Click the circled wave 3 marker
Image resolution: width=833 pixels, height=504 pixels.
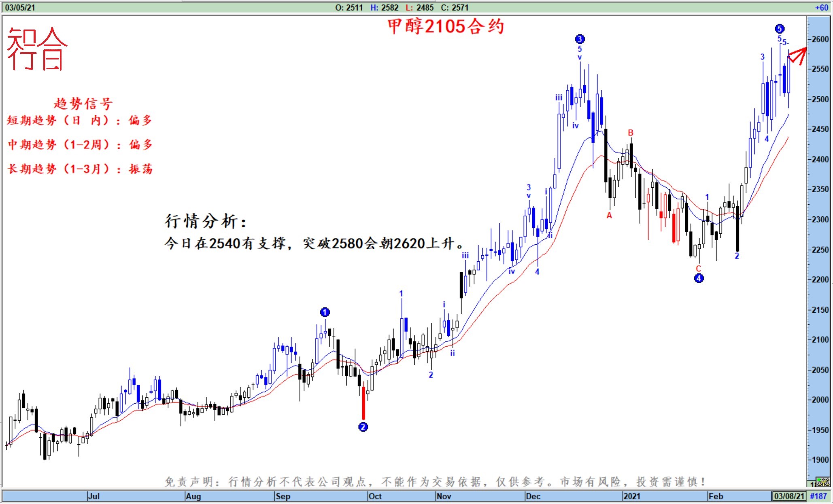(580, 39)
